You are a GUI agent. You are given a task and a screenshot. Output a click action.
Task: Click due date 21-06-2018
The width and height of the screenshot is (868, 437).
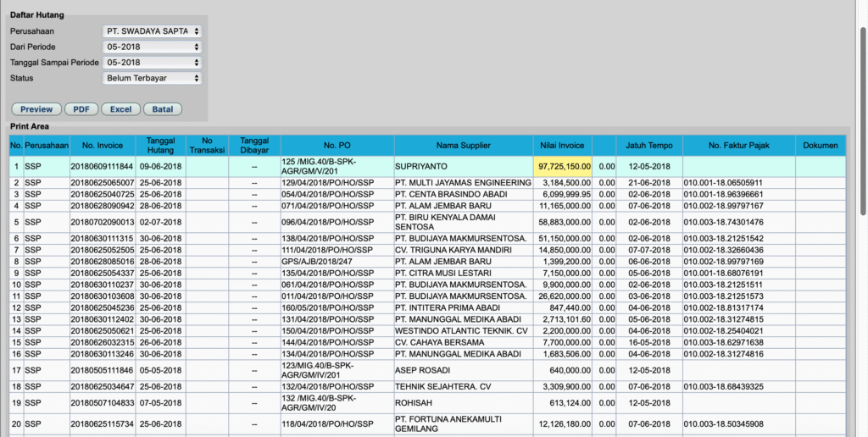649,183
